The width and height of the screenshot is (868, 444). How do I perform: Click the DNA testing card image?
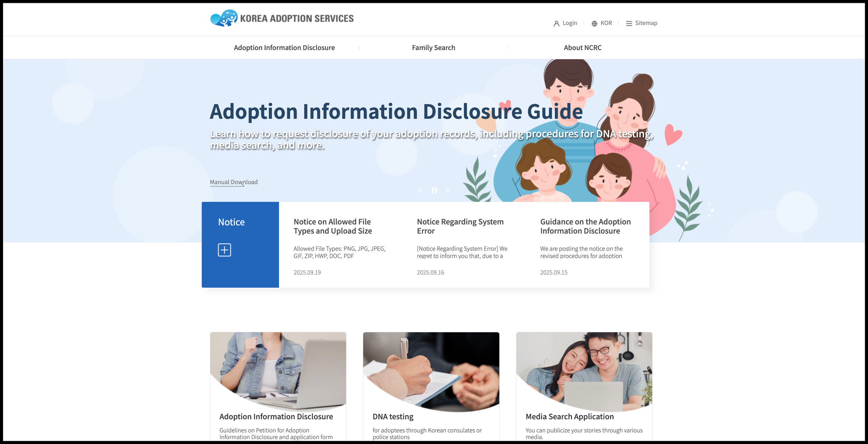(431, 370)
